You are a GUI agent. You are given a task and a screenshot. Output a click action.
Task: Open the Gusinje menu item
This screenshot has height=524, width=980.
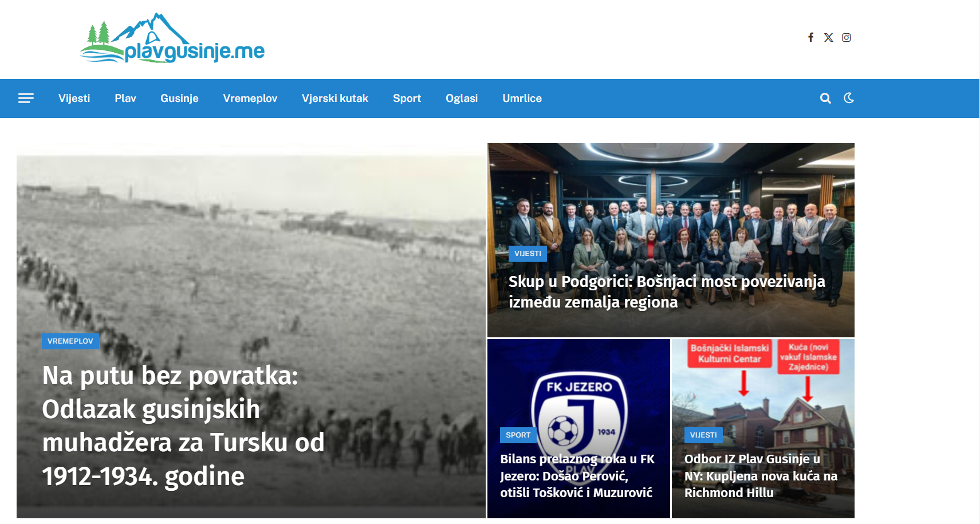179,99
